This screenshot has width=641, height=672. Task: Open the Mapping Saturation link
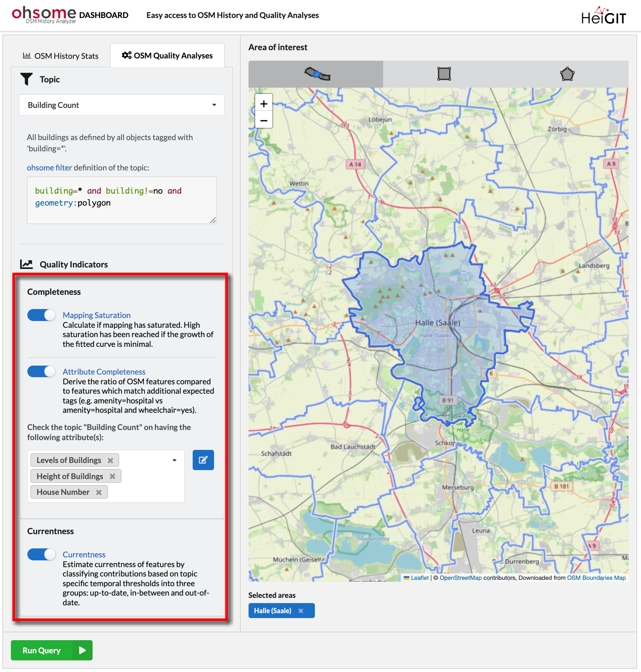click(97, 315)
